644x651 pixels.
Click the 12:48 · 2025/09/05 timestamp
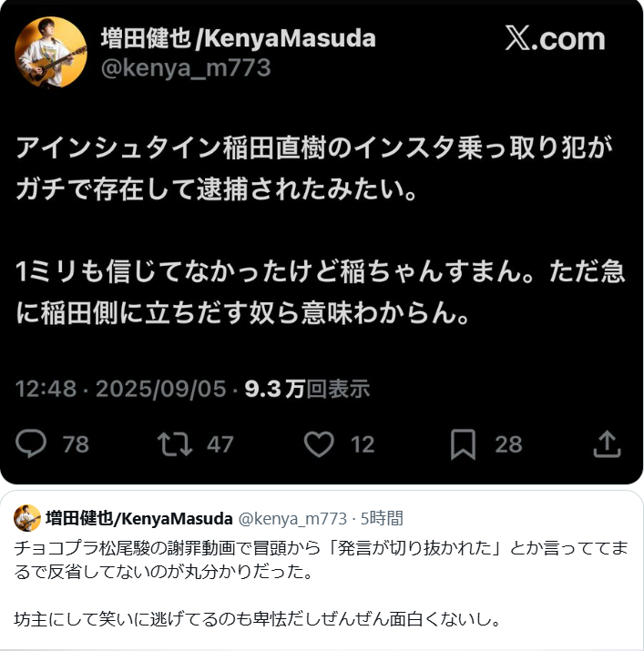121,389
